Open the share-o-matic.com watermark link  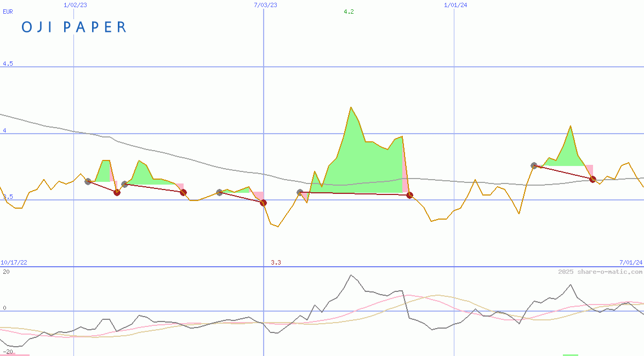[x=600, y=272]
